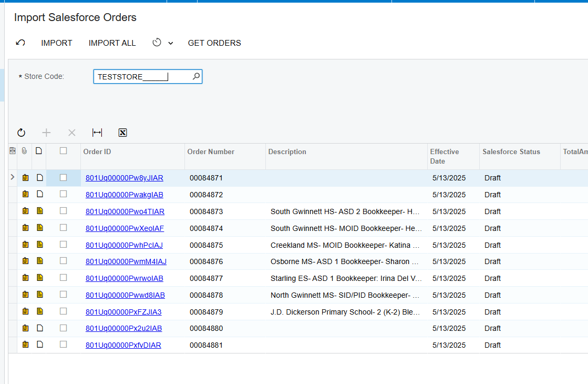Sort by Order ID column header
The width and height of the screenshot is (588, 384).
click(97, 151)
